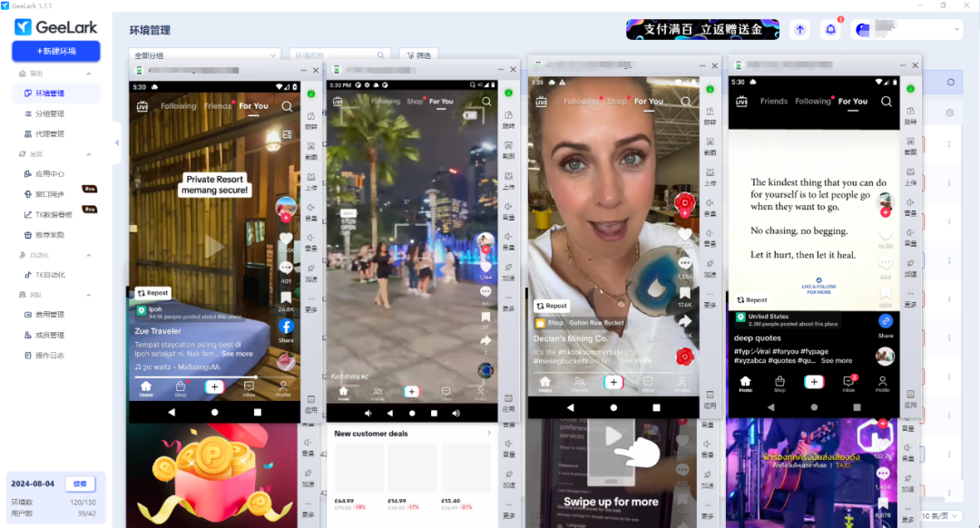Screen dimensions: 980x528
Task: Click See more in Zue Traveler caption
Action: tap(237, 354)
